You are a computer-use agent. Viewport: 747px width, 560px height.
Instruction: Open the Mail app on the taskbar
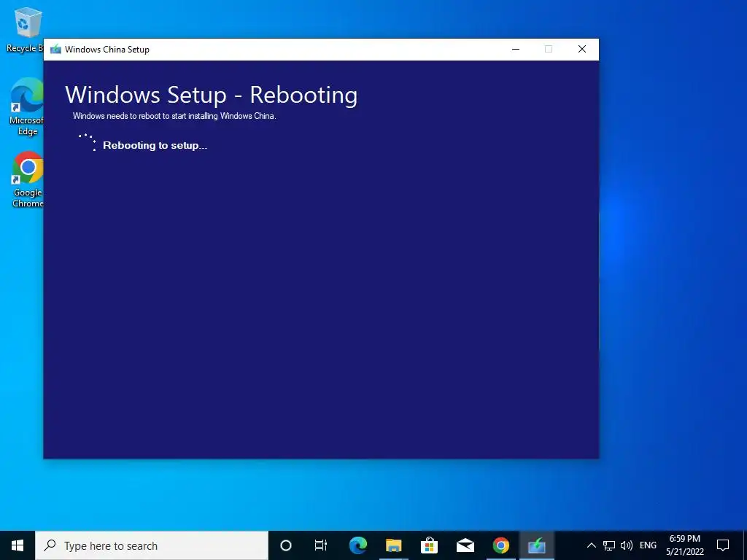[x=465, y=545]
